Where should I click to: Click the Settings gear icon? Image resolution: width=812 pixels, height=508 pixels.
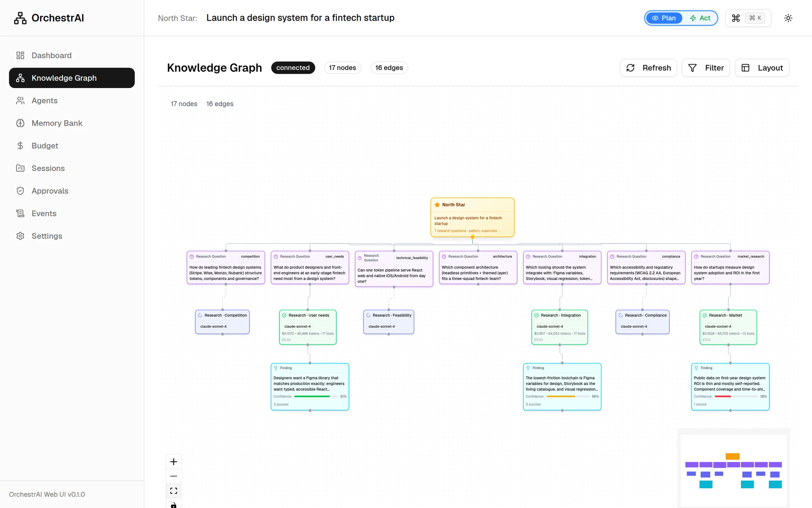point(20,236)
